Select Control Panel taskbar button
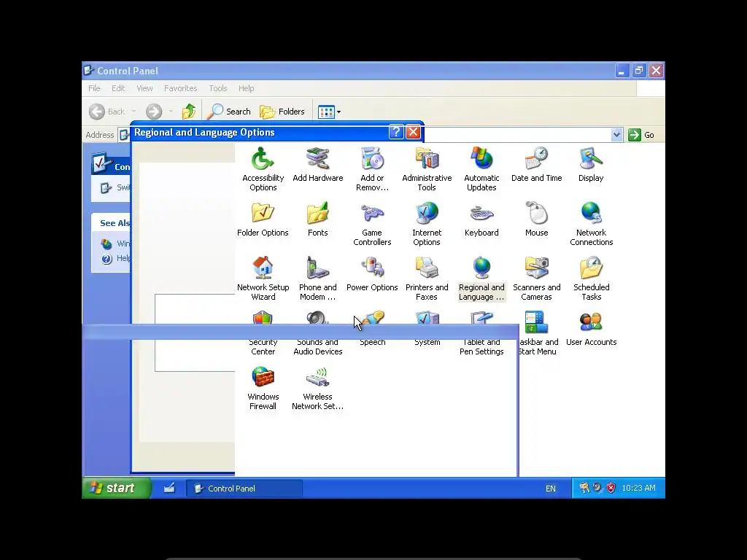The width and height of the screenshot is (747, 560). [x=244, y=488]
